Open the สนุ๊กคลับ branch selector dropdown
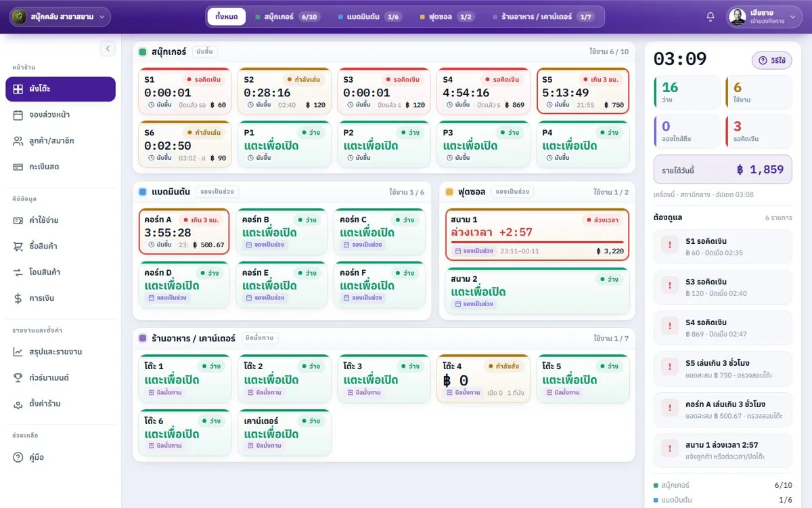Image resolution: width=812 pixels, height=508 pixels. (x=61, y=17)
